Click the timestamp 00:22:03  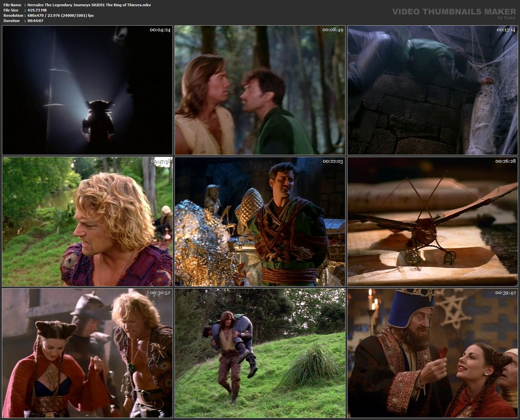332,161
